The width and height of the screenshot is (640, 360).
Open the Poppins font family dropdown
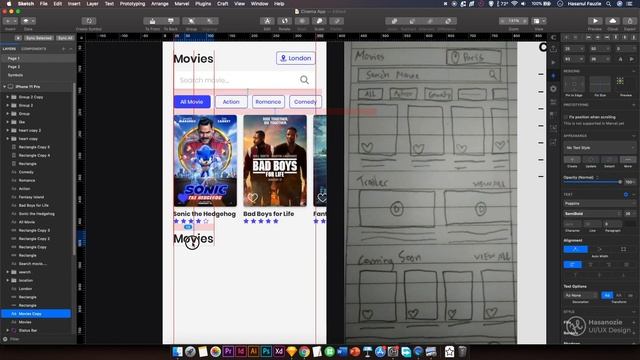[x=599, y=203]
